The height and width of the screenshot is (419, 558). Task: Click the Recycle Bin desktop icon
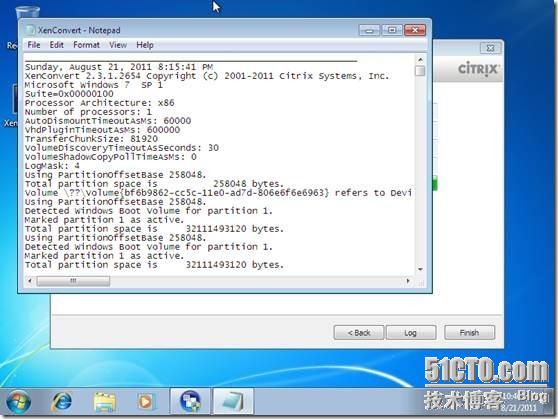[x=28, y=12]
